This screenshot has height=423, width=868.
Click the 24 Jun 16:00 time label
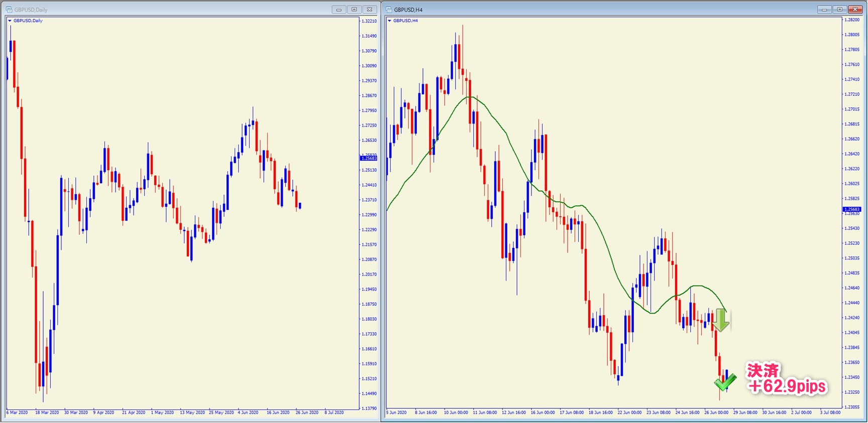pos(688,412)
